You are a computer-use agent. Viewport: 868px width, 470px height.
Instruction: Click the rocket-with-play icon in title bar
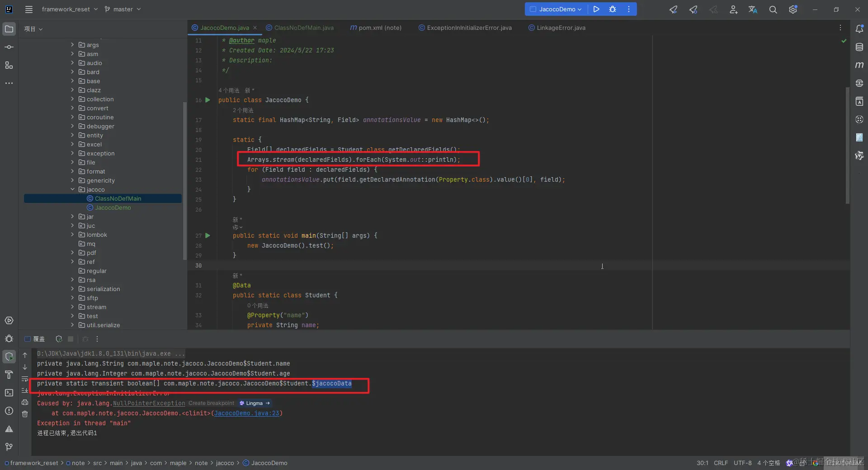pos(674,9)
